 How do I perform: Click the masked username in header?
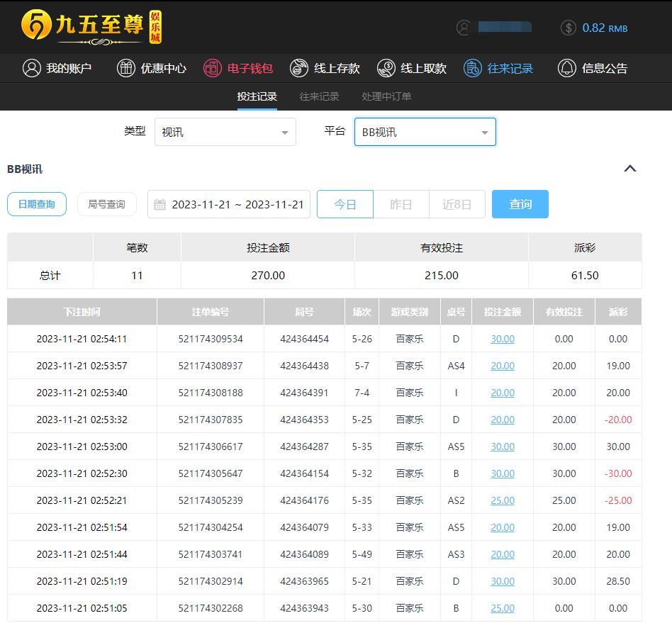pyautogui.click(x=505, y=27)
